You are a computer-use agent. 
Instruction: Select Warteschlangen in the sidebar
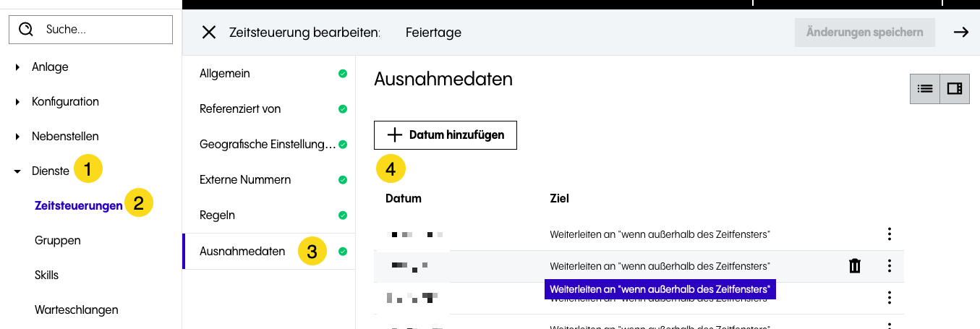click(76, 309)
